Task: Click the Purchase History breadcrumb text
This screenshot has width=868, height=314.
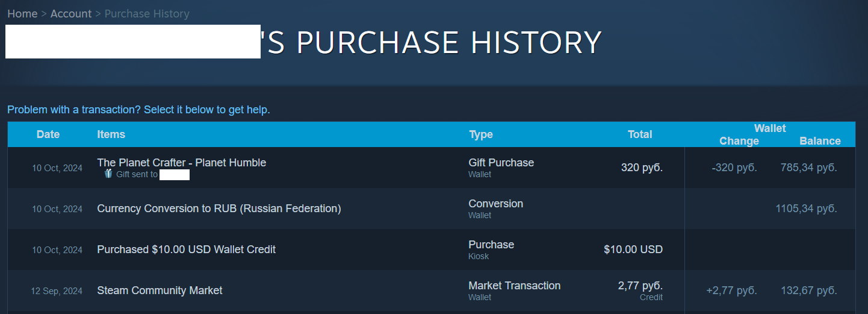Action: click(x=147, y=13)
